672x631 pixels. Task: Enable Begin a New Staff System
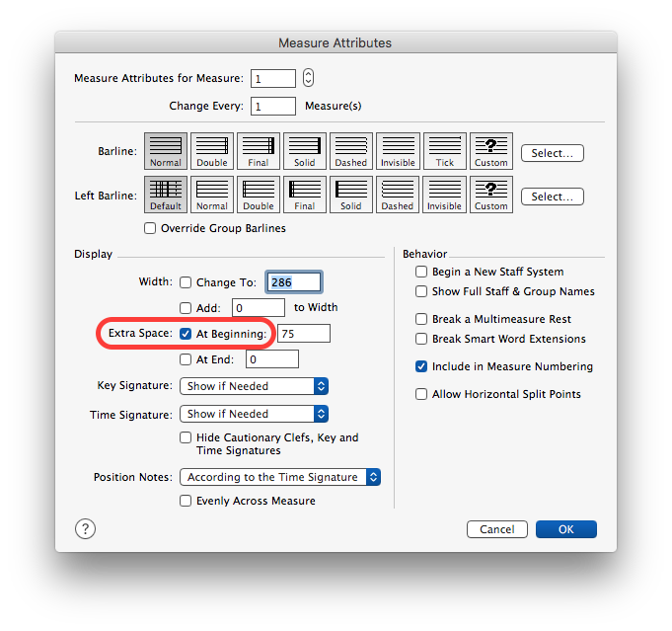pos(422,272)
